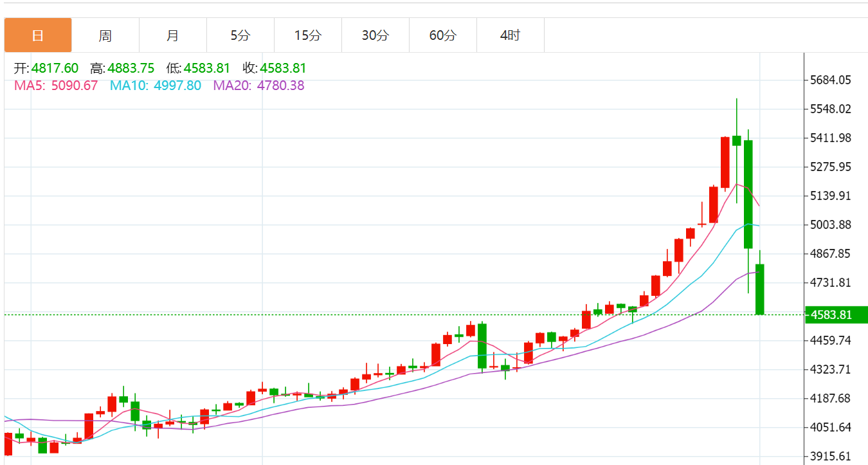Select the 日 daily chart tab
Viewport: 868px width, 465px height.
38,35
